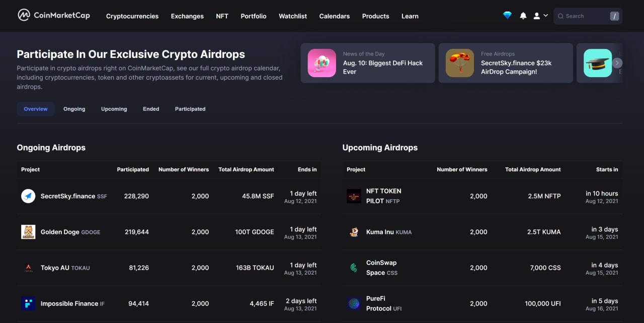Image resolution: width=644 pixels, height=323 pixels.
Task: Click the SecretSky.finance paper plane icon
Action: coord(28,196)
